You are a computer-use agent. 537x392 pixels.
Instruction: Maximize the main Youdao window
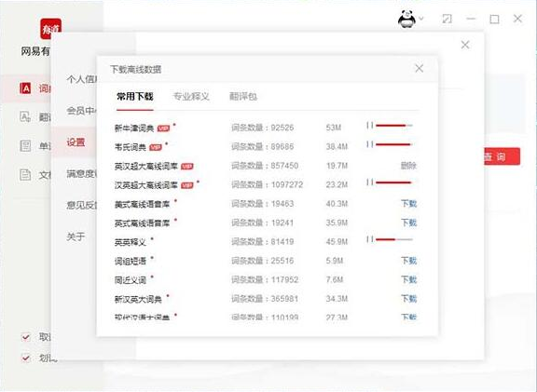pyautogui.click(x=494, y=20)
